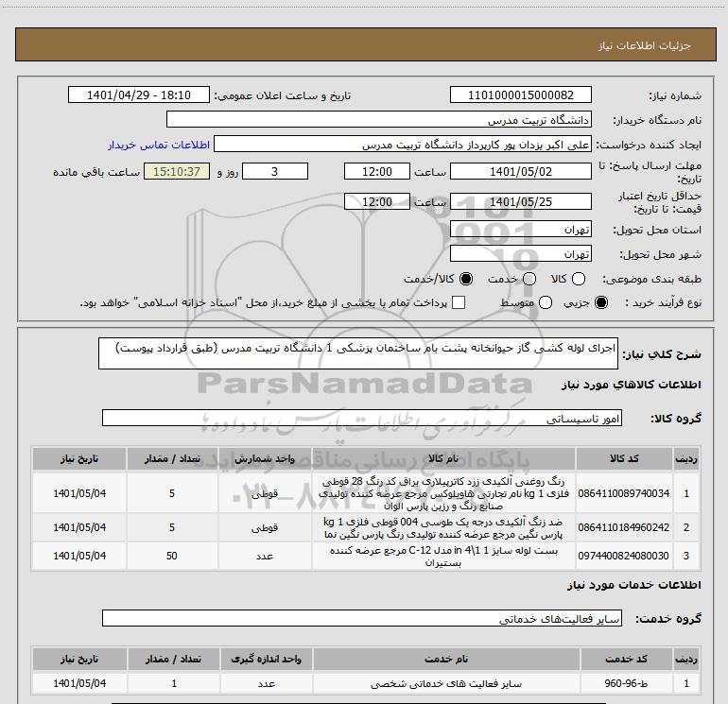Click the price validity time 12:00 field
The height and width of the screenshot is (704, 728).
[x=377, y=201]
